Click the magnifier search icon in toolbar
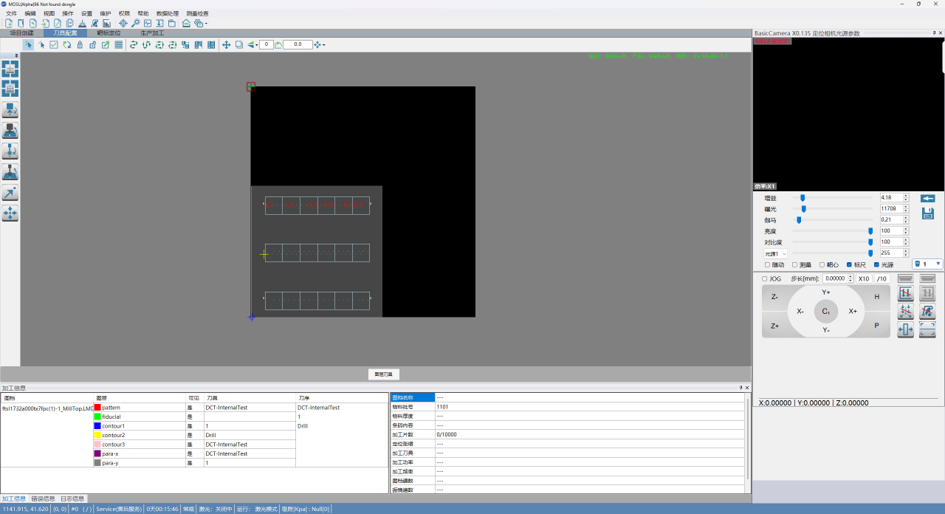The image size is (945, 514). tap(136, 23)
